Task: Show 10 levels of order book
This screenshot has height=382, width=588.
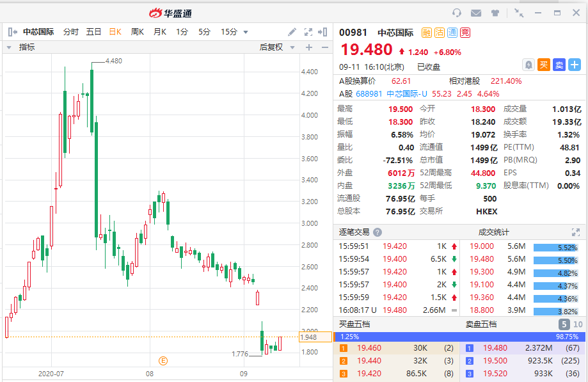Action: [x=578, y=324]
